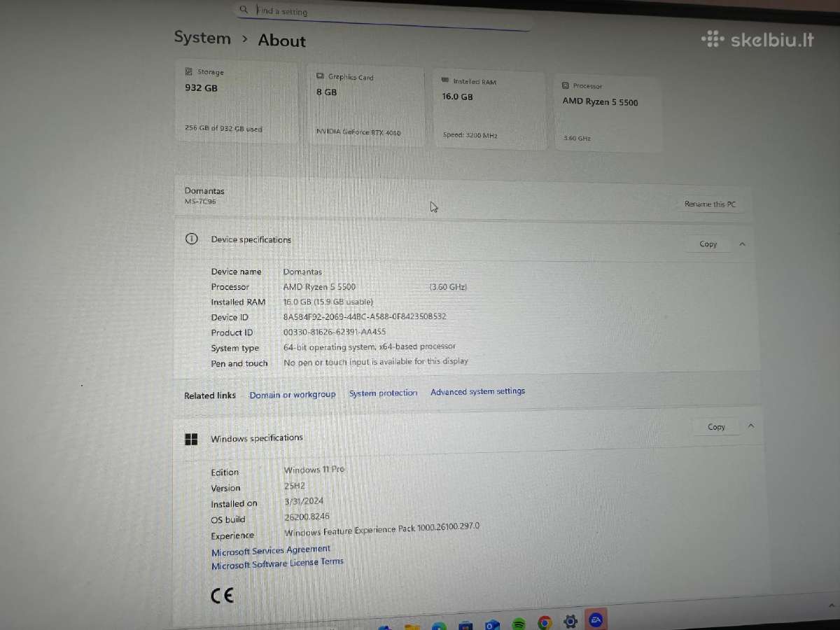
Task: Open the Storage 932 GB card
Action: (237, 102)
